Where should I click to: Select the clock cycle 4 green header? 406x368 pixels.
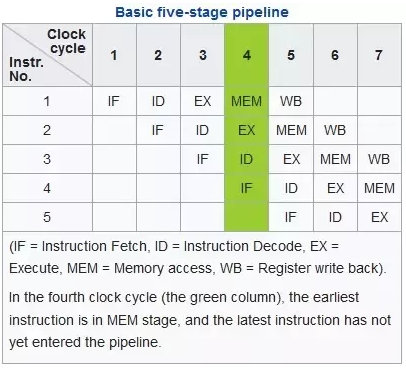point(246,55)
